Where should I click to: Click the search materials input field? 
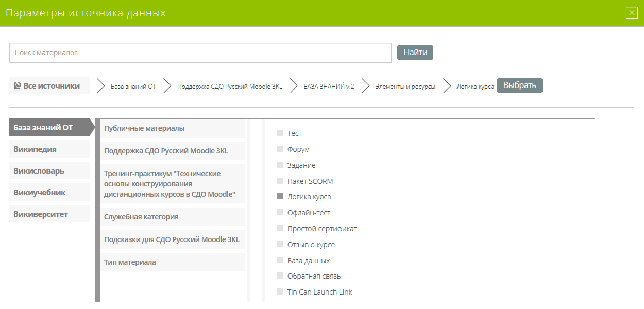coord(200,53)
